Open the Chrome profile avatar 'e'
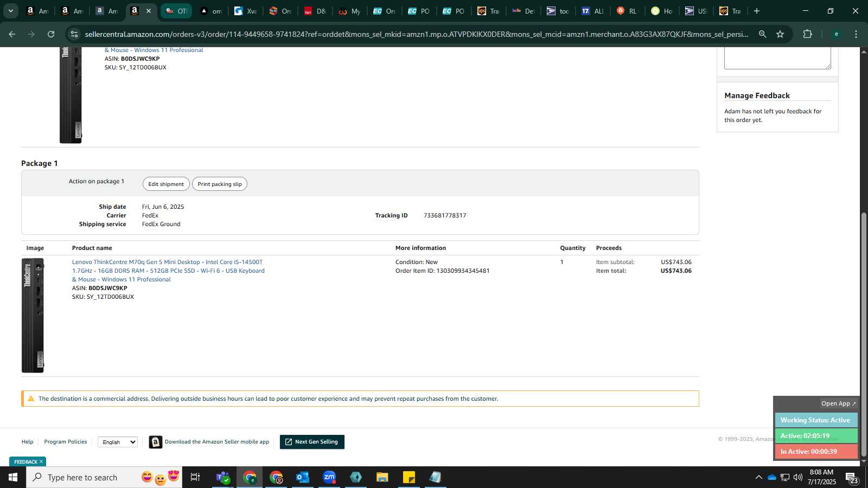The width and height of the screenshot is (868, 488). pos(836,34)
